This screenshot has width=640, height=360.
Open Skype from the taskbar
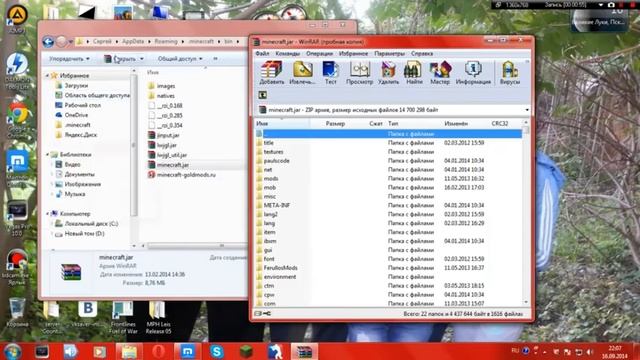pyautogui.click(x=217, y=351)
